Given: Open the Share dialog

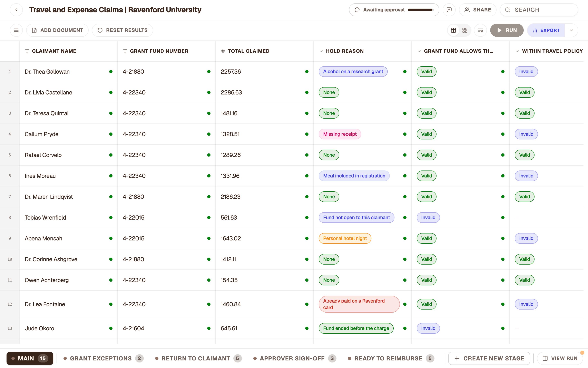Looking at the screenshot, I should click(478, 10).
